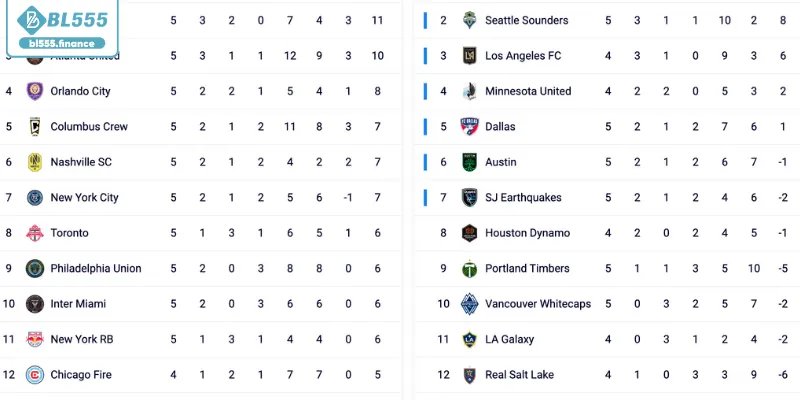
Task: Select the Real Salt Lake team name
Action: coord(519,375)
